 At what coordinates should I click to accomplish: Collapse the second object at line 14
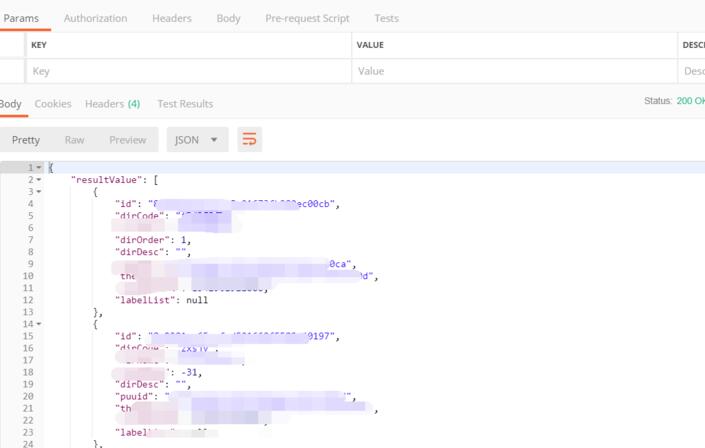coord(39,324)
